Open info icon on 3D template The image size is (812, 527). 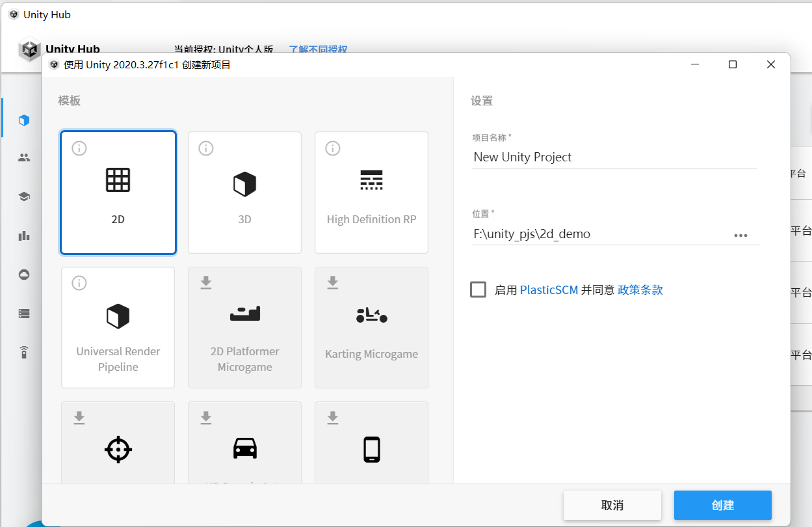click(206, 148)
